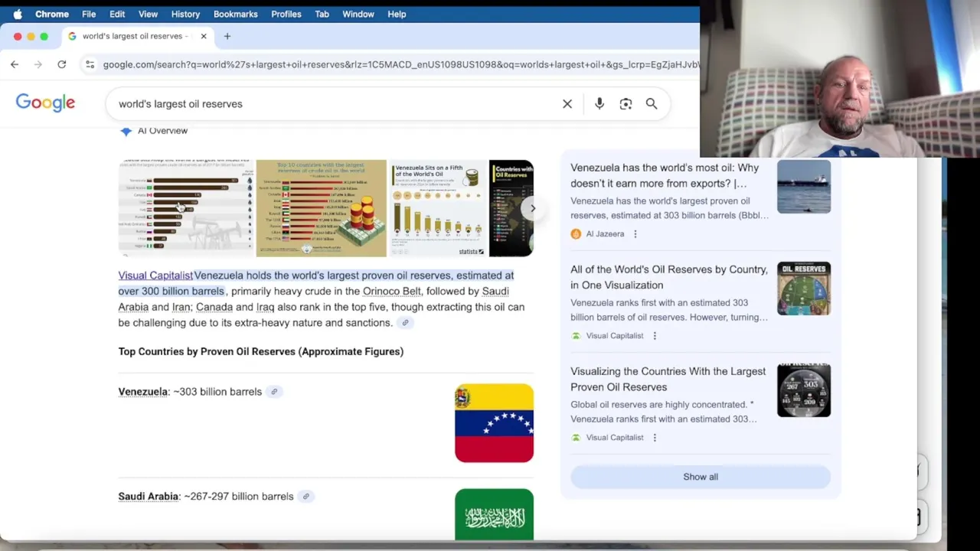
Task: Start voice search with microphone
Action: (x=599, y=104)
